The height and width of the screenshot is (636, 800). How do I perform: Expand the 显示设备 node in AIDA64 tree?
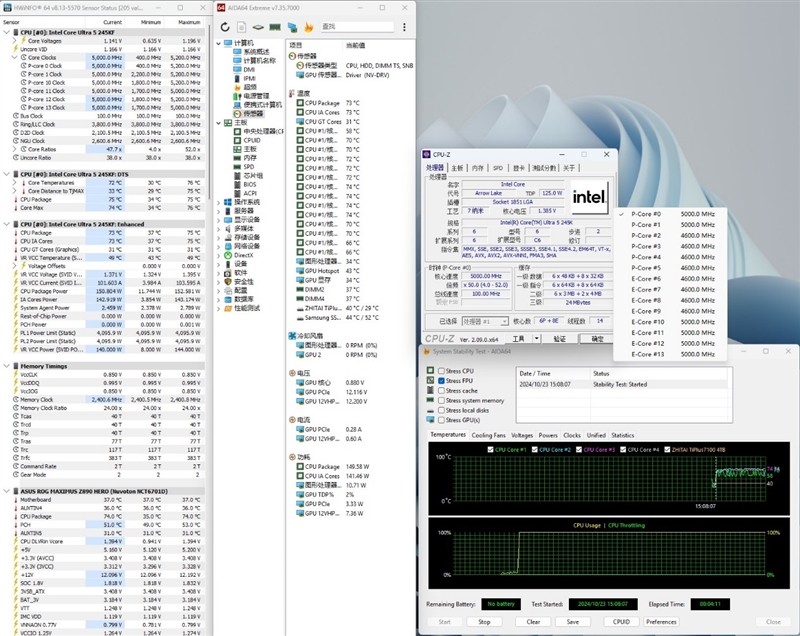(218, 220)
